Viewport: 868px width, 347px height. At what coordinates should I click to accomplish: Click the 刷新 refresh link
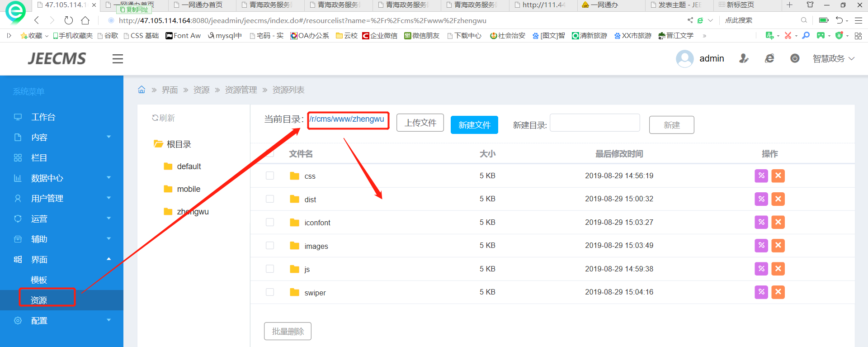click(x=163, y=118)
